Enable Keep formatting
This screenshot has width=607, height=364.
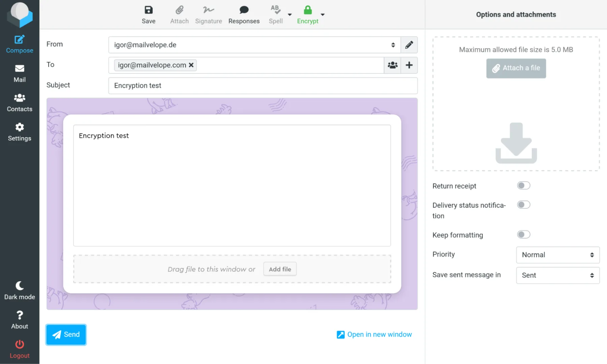coord(523,234)
